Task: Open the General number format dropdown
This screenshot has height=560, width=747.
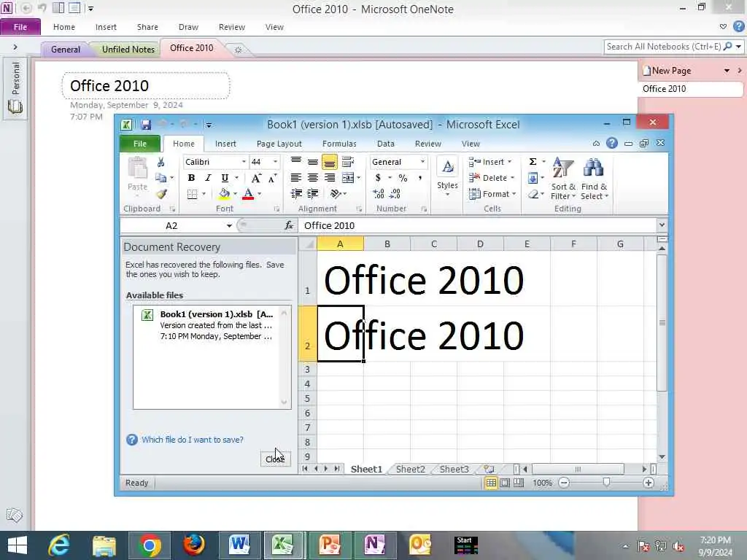Action: click(x=422, y=162)
